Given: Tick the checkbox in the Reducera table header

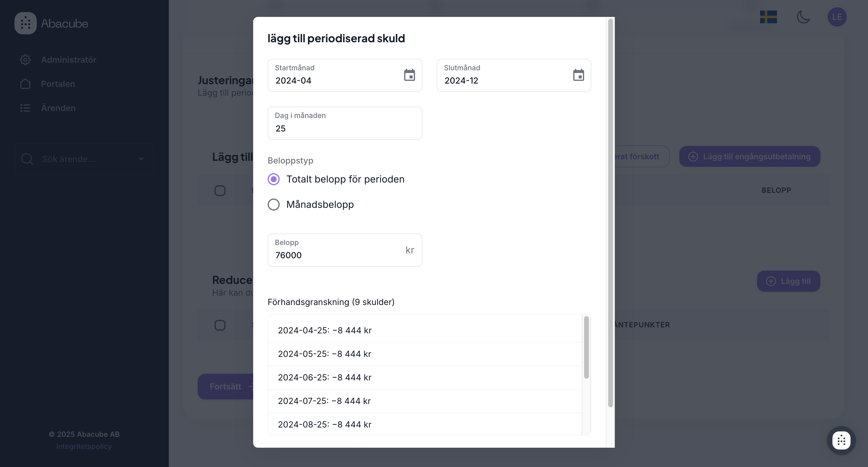Looking at the screenshot, I should pyautogui.click(x=220, y=325).
